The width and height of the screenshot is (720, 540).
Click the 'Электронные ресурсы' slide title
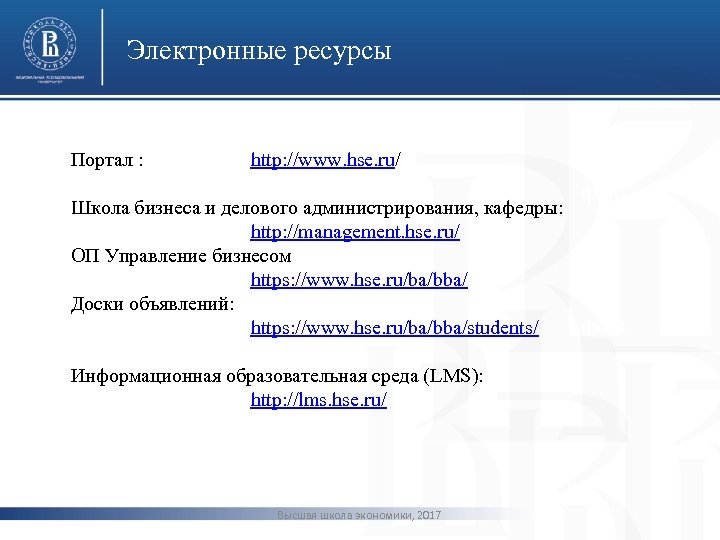[x=259, y=50]
